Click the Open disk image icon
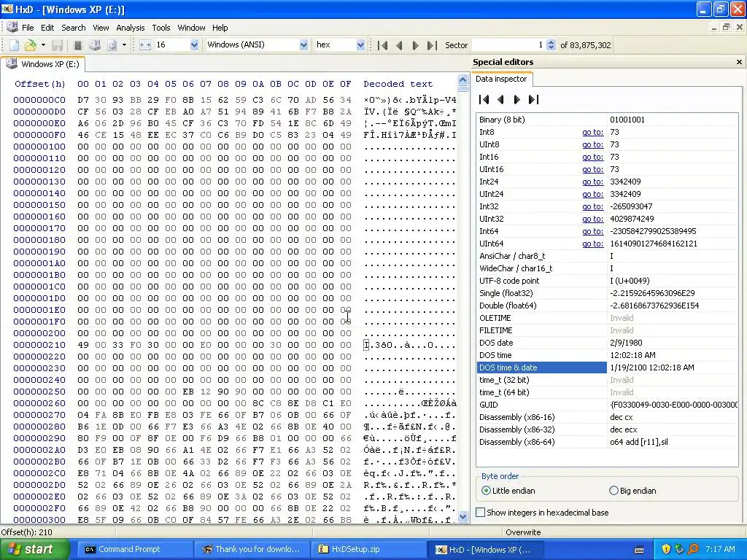Viewport: 747px width, 560px height. tap(112, 44)
